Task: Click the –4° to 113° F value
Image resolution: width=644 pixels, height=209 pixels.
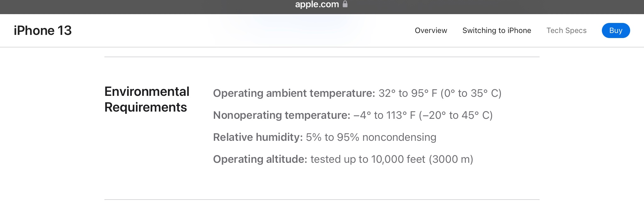Action: (x=385, y=115)
